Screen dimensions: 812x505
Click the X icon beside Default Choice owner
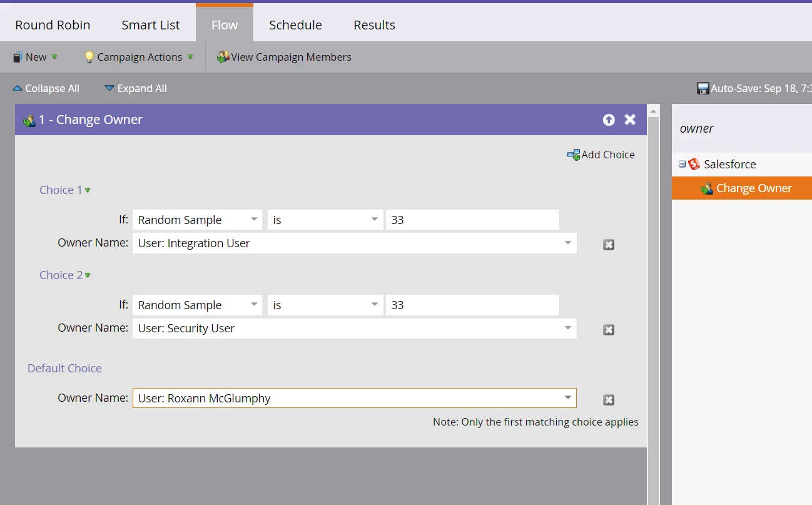tap(609, 400)
